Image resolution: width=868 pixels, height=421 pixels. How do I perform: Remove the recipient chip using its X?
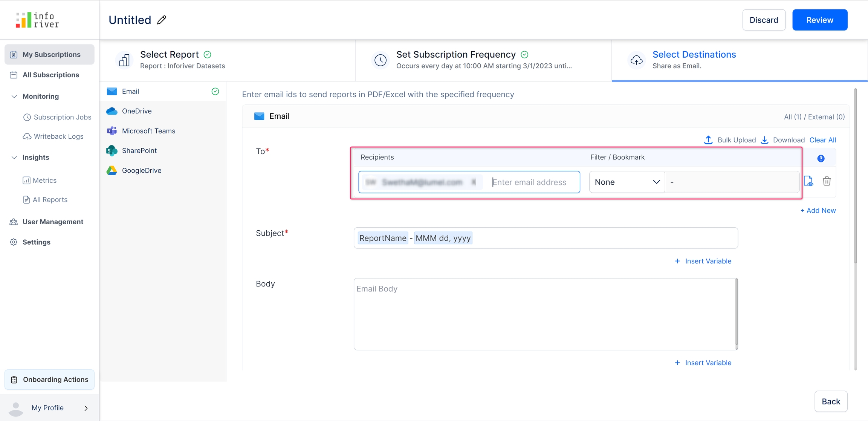point(474,182)
